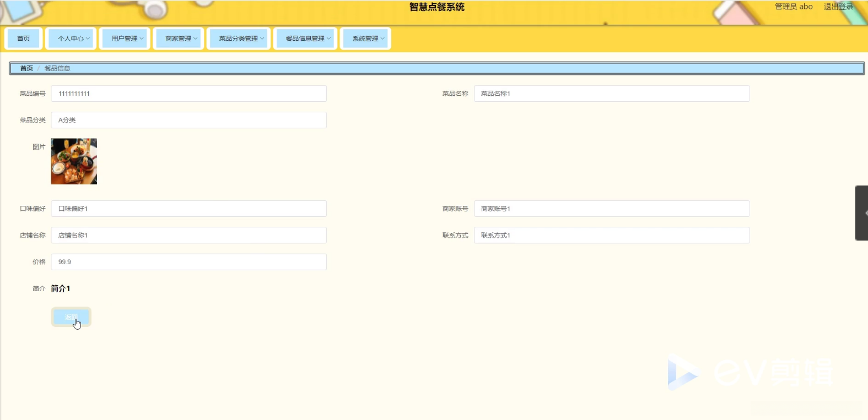This screenshot has height=420, width=868.
Task: Focus the 菜品名称 field showing 菜品名称1
Action: 612,94
